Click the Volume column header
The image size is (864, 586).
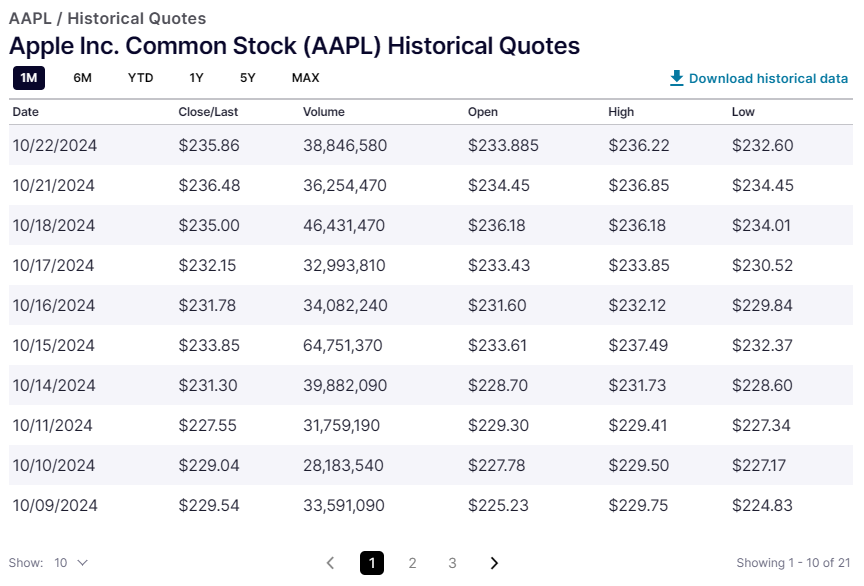pos(324,112)
